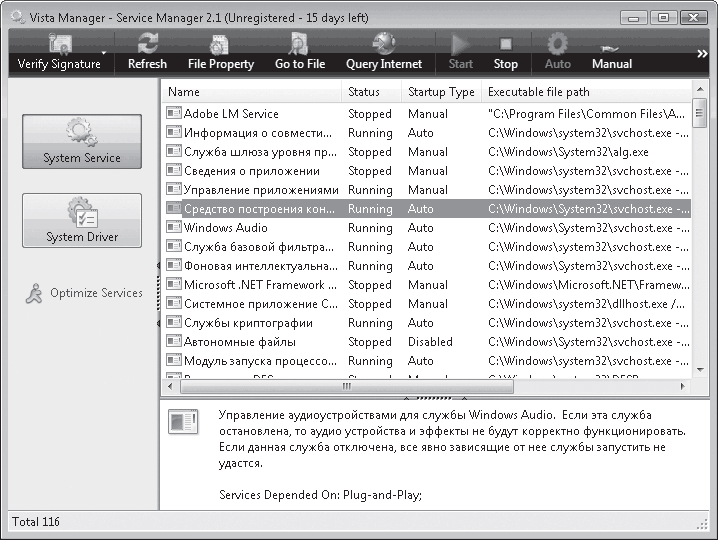Select the Автономные файлы service

426,342
